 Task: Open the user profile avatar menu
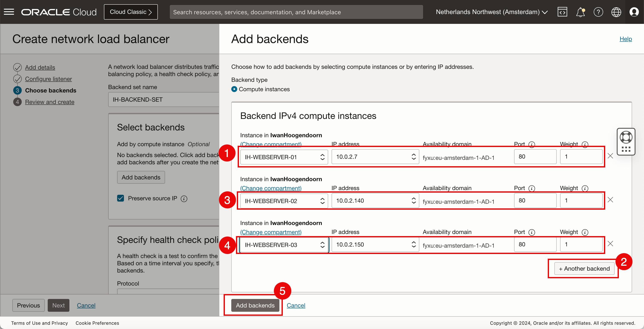pyautogui.click(x=634, y=12)
